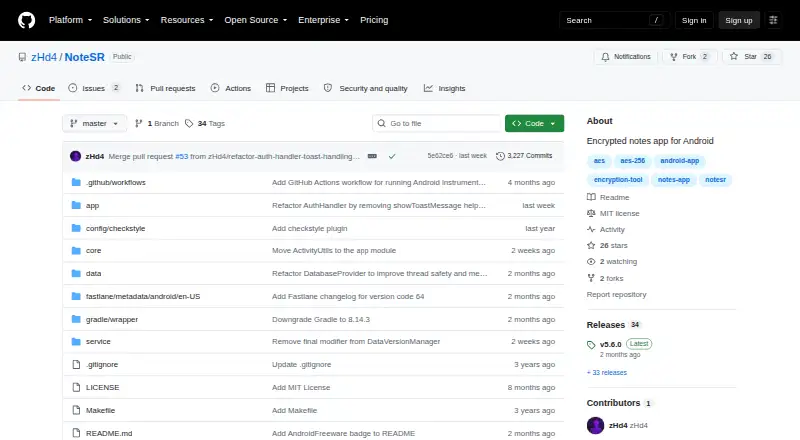Show the + 33 releases link
Screen dimensions: 800x440
(x=607, y=373)
